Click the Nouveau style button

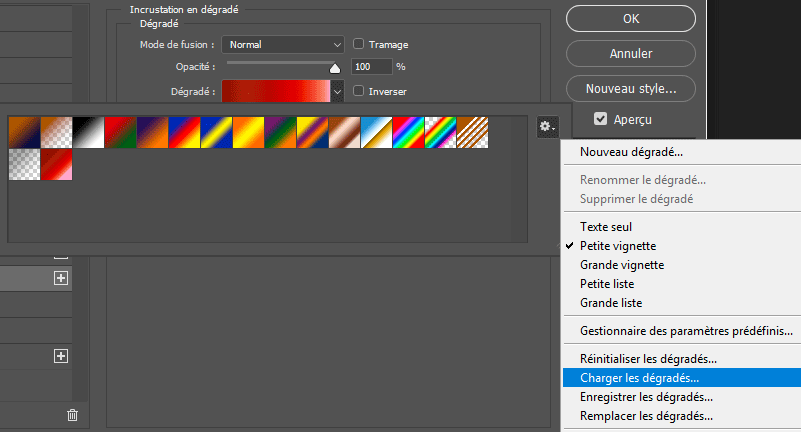[x=630, y=88]
